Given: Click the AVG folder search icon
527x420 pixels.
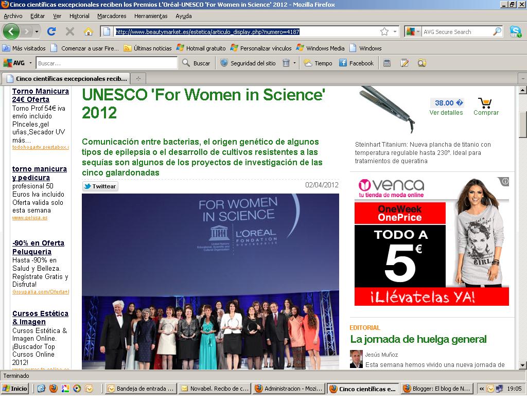Looking at the screenshot, I should pyautogui.click(x=422, y=63).
